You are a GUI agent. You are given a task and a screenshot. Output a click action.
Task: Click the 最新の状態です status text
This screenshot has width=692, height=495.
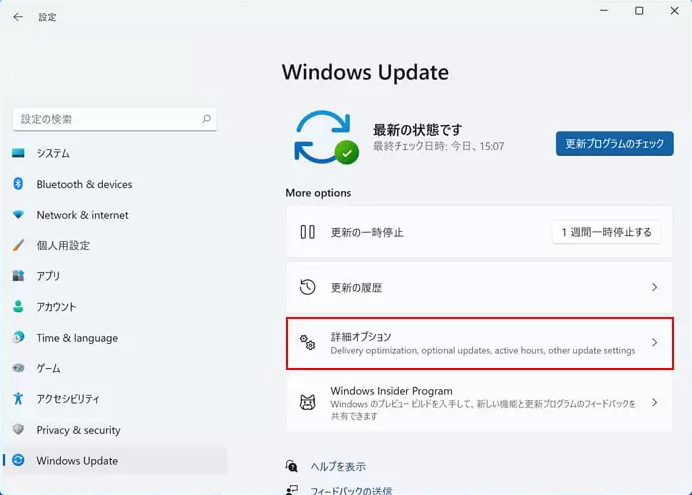point(417,130)
